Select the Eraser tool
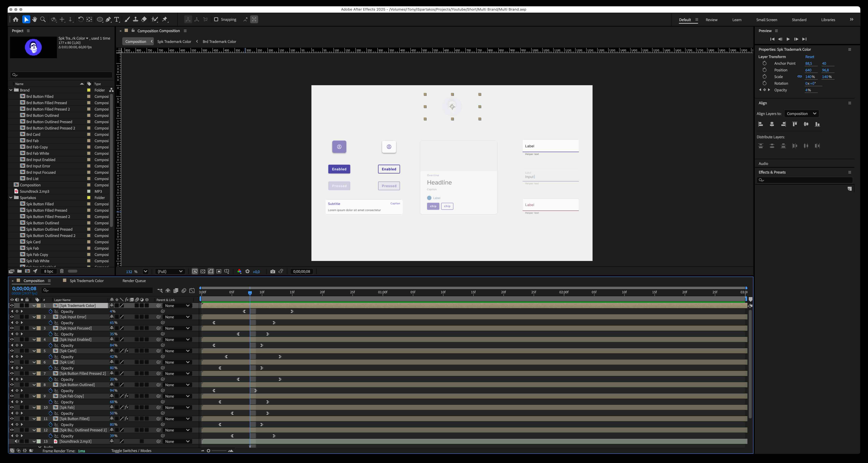Viewport: 868px width, 463px height. 144,19
